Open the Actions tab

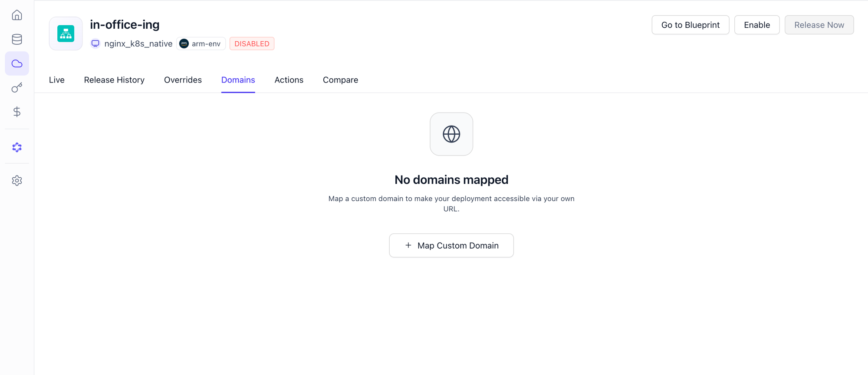[289, 80]
